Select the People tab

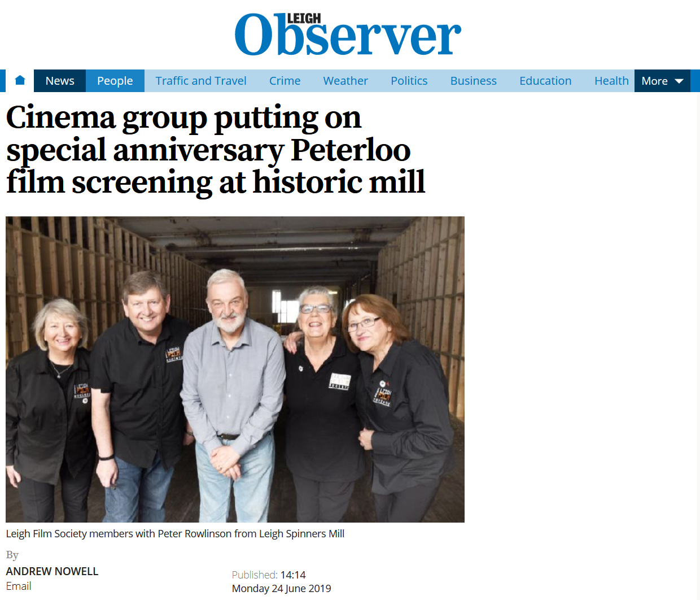[115, 81]
